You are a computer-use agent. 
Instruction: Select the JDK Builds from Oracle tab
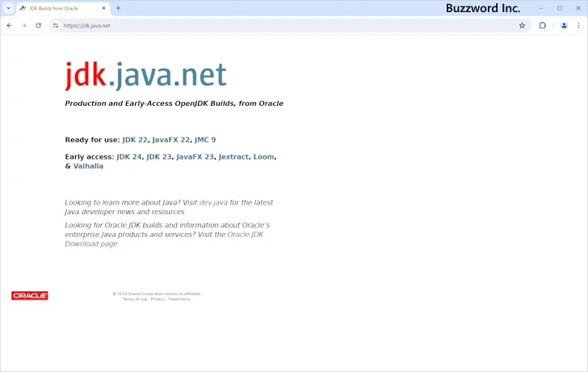click(x=63, y=8)
